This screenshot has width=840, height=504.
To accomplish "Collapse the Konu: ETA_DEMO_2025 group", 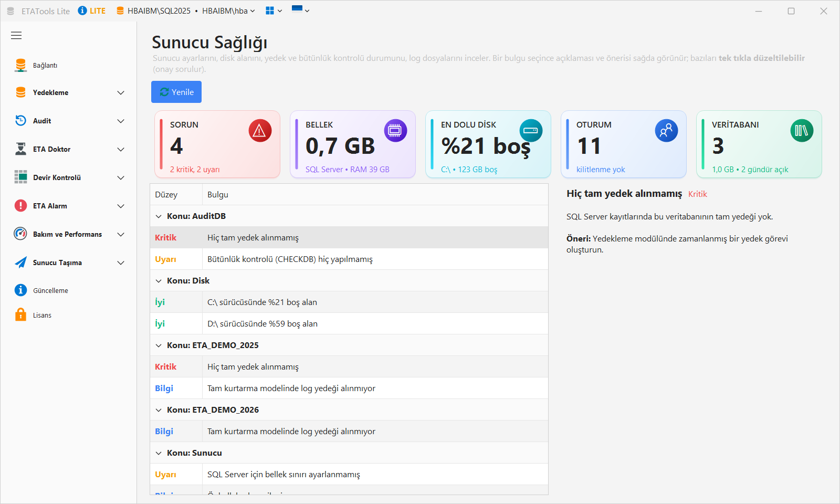I will click(x=159, y=345).
